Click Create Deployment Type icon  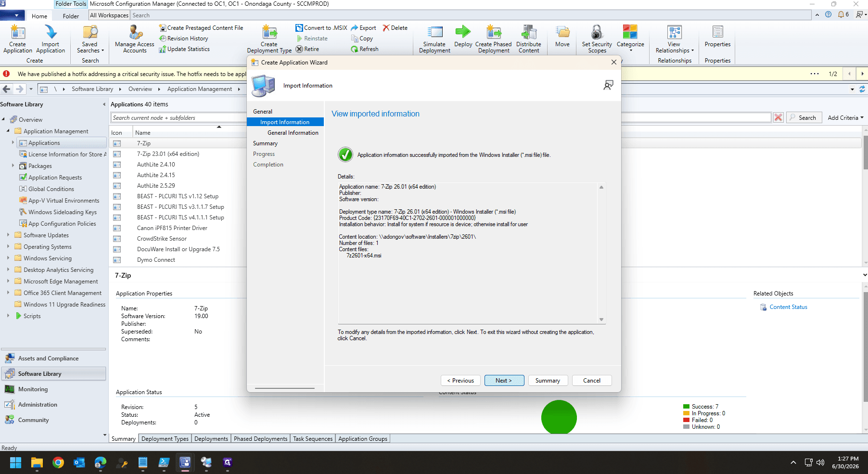pos(269,39)
